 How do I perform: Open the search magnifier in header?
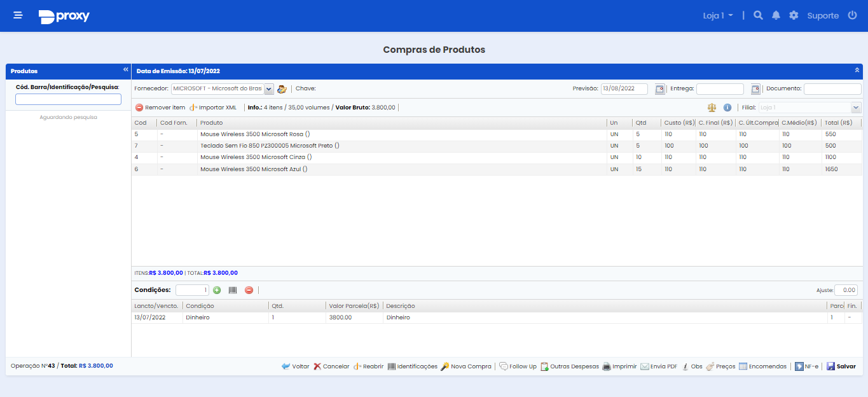[x=758, y=15]
